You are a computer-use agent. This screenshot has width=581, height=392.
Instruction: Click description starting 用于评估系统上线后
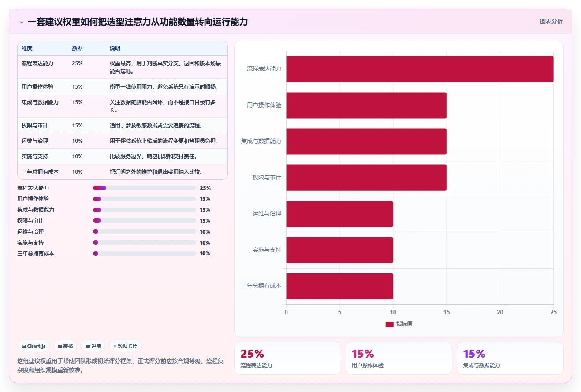pyautogui.click(x=164, y=141)
